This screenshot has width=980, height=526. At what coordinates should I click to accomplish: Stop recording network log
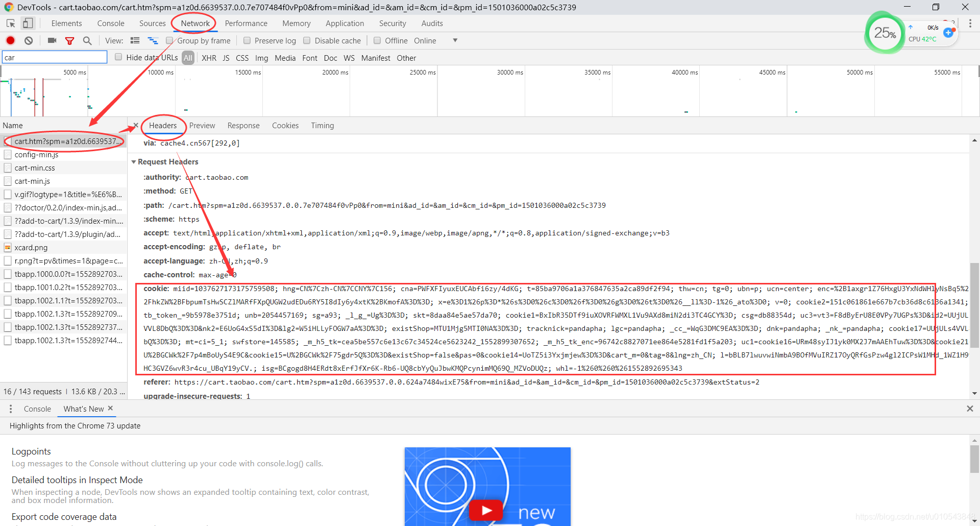[x=10, y=41]
